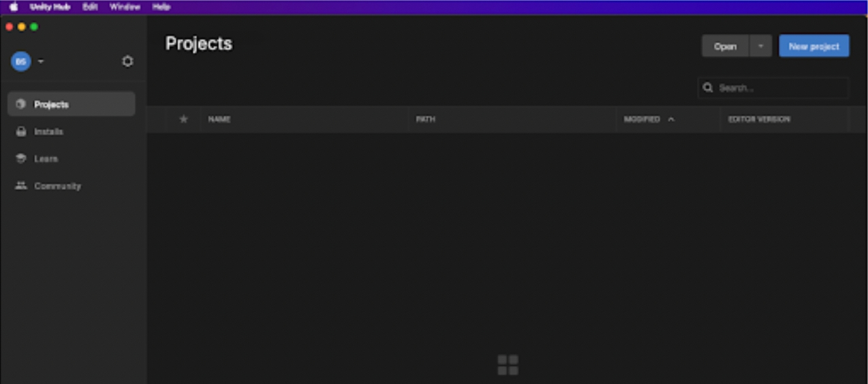
Task: Expand the Open button dropdown arrow
Action: tap(760, 46)
